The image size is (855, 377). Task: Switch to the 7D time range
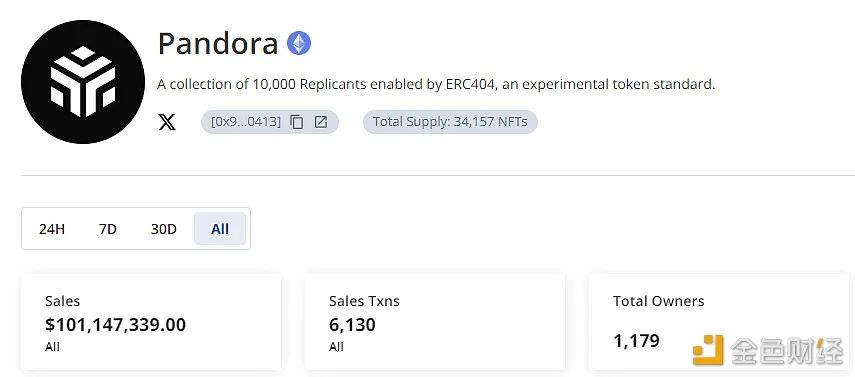pos(108,229)
